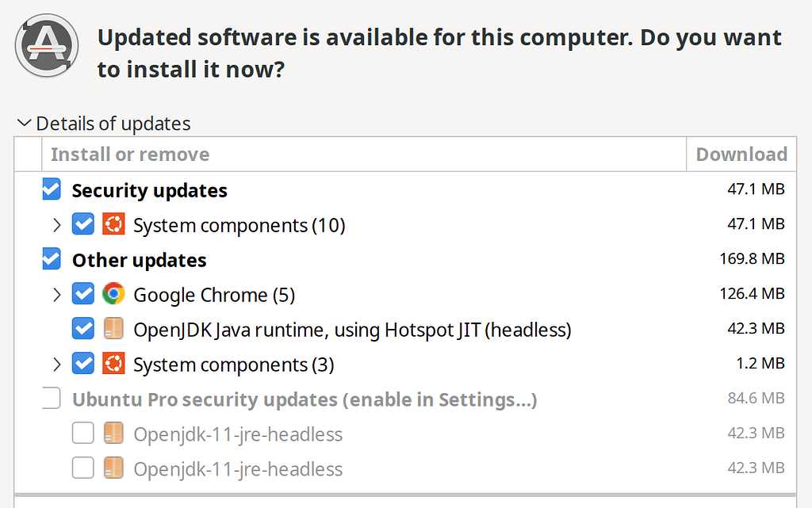Check the first Openjdk-11-jre-headless checkbox
The height and width of the screenshot is (508, 812).
(83, 434)
